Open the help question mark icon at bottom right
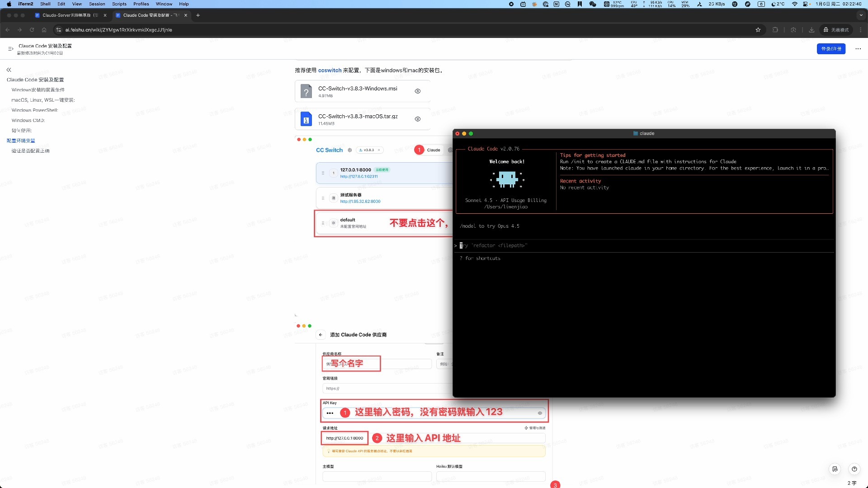 (854, 469)
